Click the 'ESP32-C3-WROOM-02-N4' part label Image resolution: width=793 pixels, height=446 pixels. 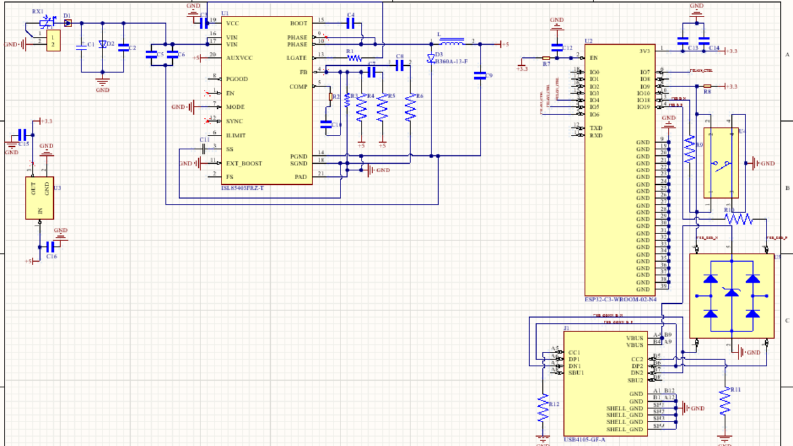point(621,299)
